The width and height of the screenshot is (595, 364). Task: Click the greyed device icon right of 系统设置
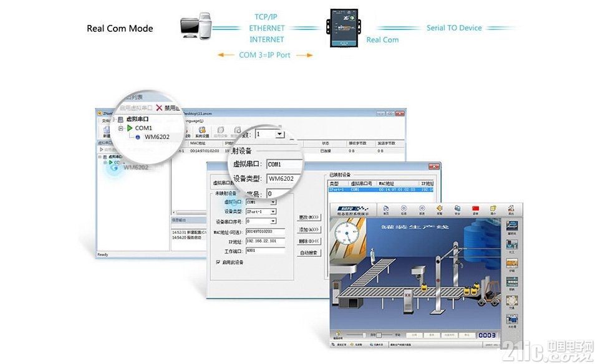coord(220,132)
